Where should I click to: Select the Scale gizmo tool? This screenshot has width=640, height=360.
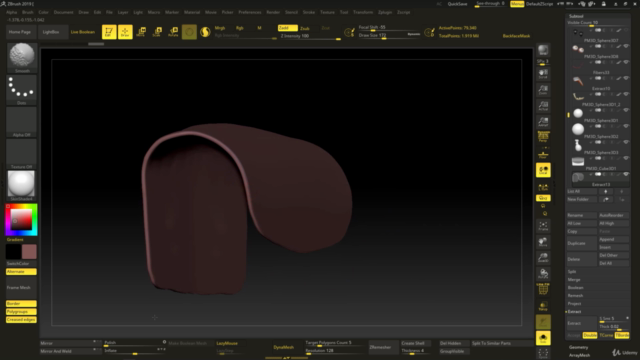pos(157,32)
